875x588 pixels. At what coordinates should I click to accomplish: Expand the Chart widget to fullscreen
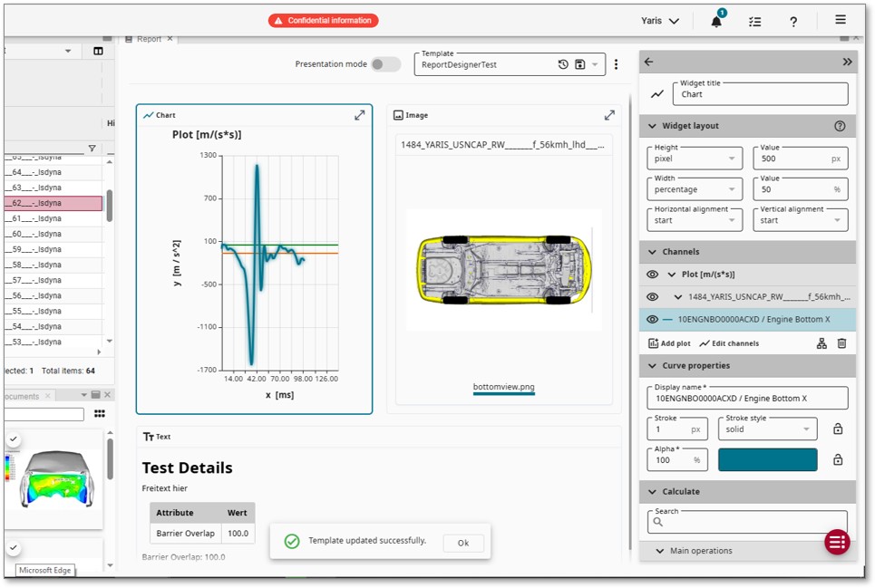(360, 116)
